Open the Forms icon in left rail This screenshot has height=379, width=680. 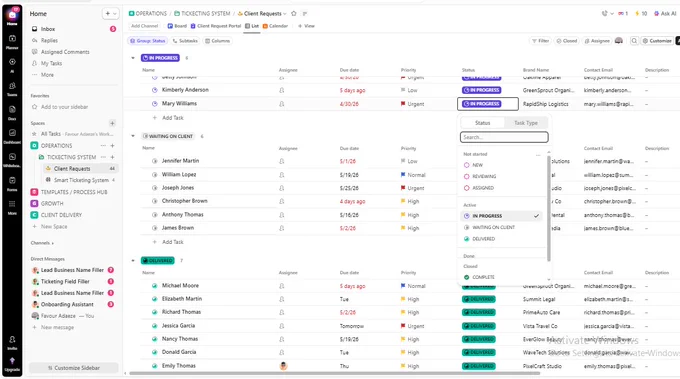(12, 180)
